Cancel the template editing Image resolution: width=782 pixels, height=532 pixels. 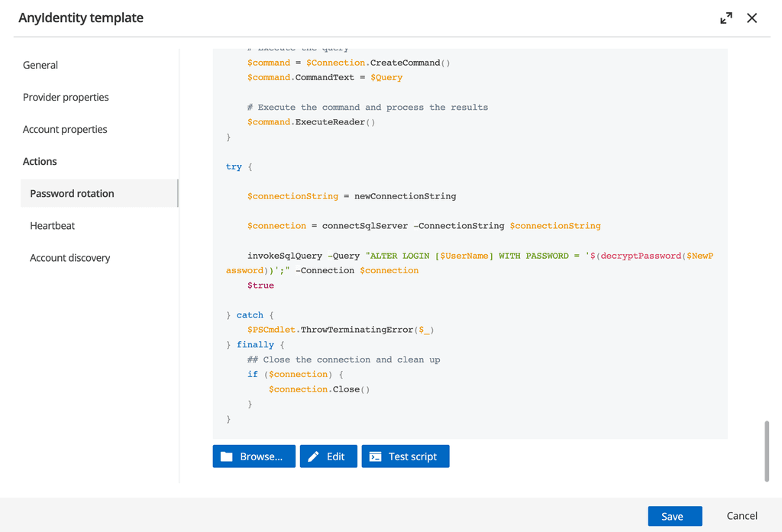coord(742,516)
